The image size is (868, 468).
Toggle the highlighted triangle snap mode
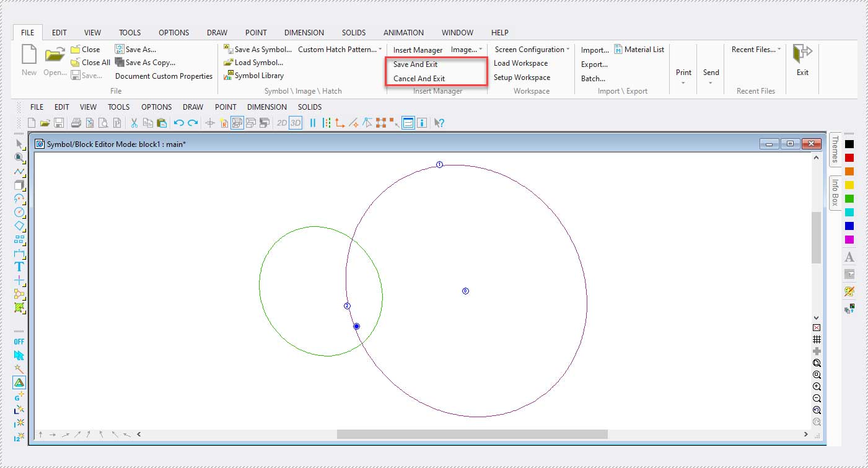tap(19, 382)
